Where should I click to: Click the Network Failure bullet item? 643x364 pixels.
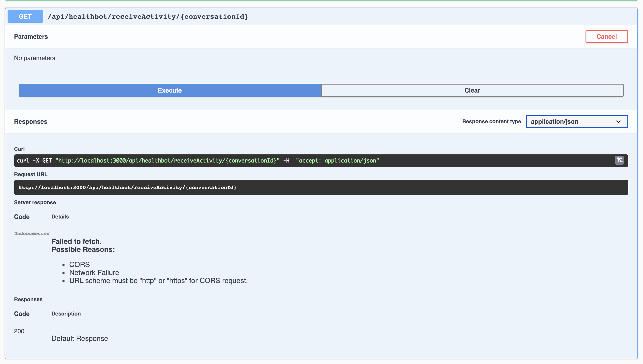pos(94,272)
